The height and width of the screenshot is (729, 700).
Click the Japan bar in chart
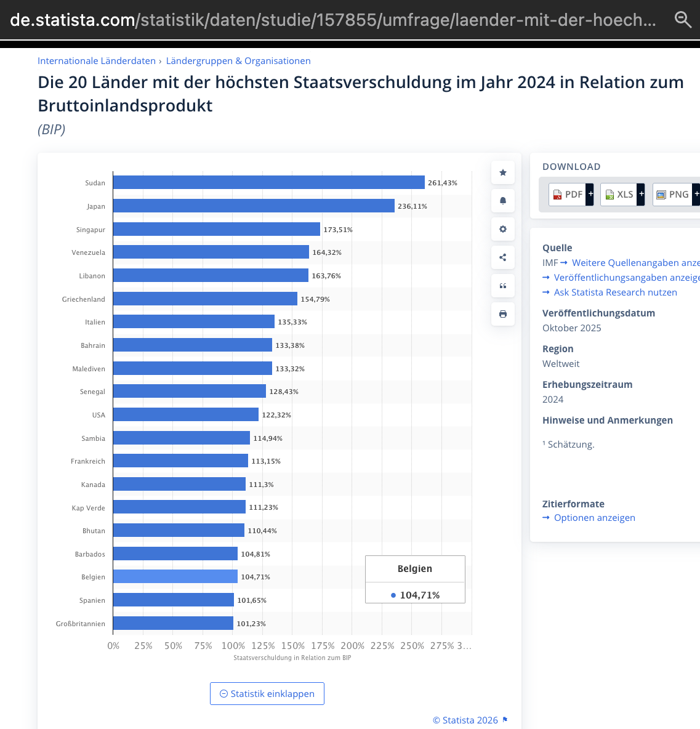253,206
